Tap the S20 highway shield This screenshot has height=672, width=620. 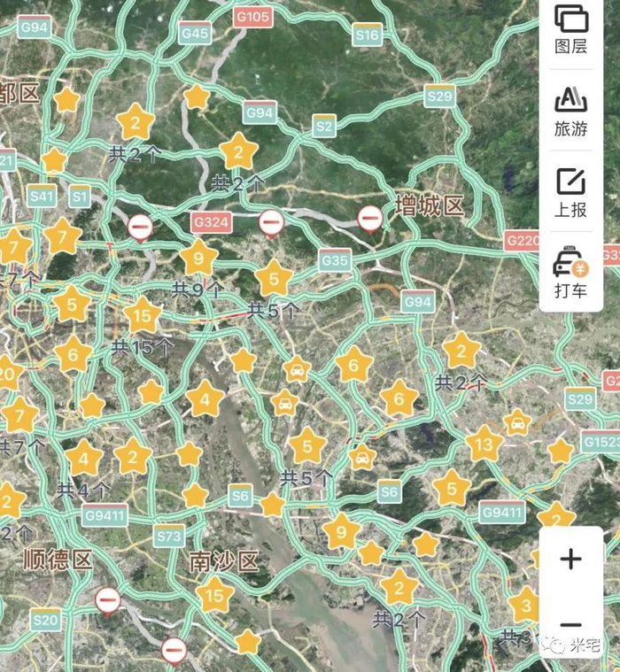(x=45, y=620)
